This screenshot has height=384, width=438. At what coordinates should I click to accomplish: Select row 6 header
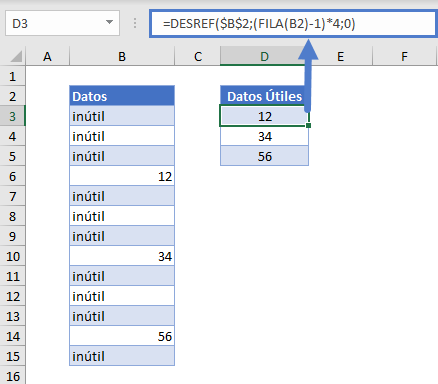click(x=13, y=176)
